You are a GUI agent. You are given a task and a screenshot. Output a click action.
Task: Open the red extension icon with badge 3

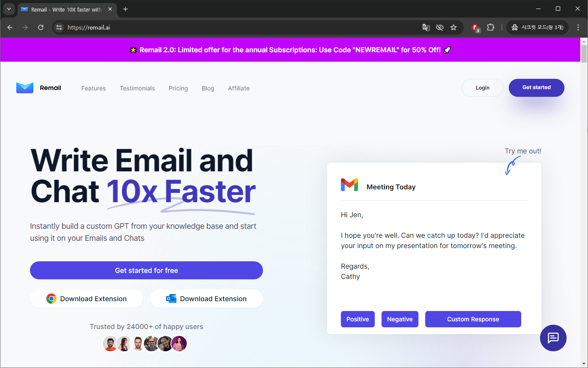coord(475,27)
